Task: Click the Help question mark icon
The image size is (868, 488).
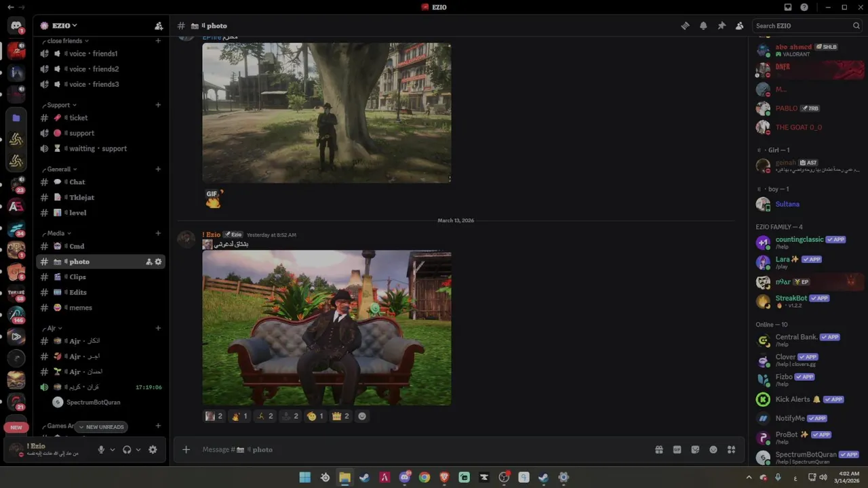Action: click(804, 7)
